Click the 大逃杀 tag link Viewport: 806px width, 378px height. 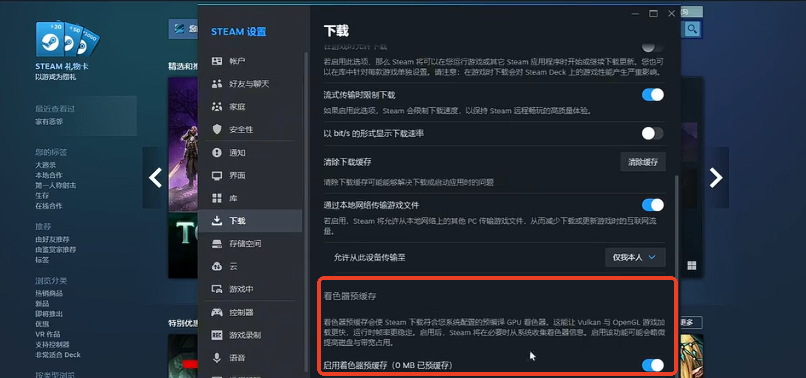click(45, 165)
